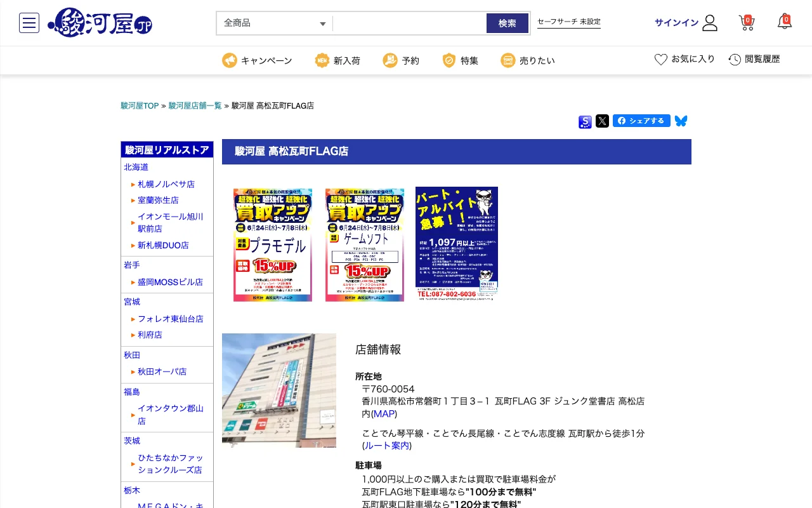Click the キャンペーン megaphone icon

click(x=229, y=60)
